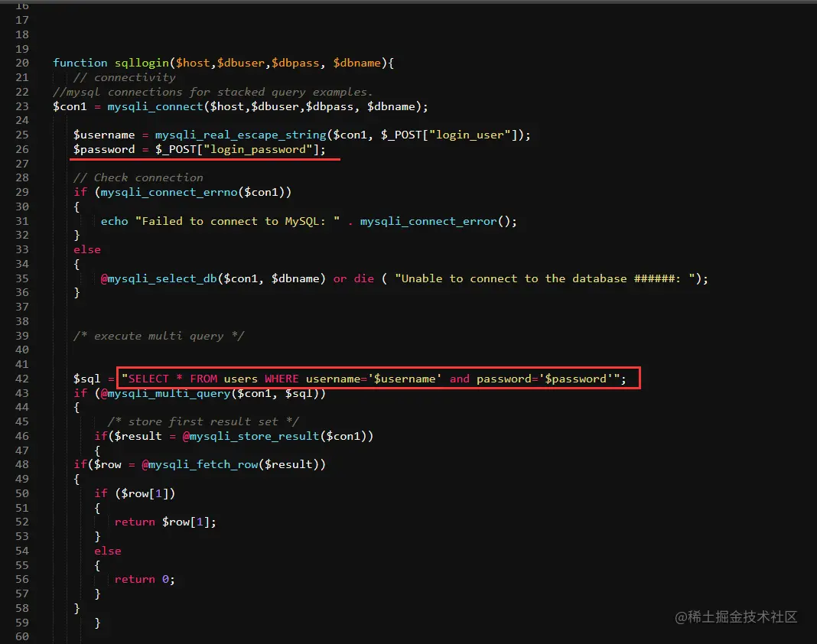Screen dimensions: 817x644
Task: Click 'return 0;' statement
Action: (x=145, y=580)
